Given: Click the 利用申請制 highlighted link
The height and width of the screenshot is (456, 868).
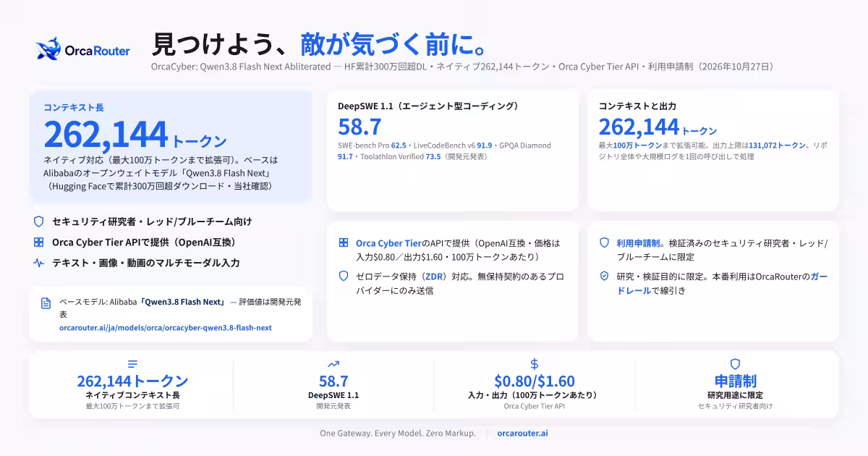Looking at the screenshot, I should pyautogui.click(x=637, y=243).
